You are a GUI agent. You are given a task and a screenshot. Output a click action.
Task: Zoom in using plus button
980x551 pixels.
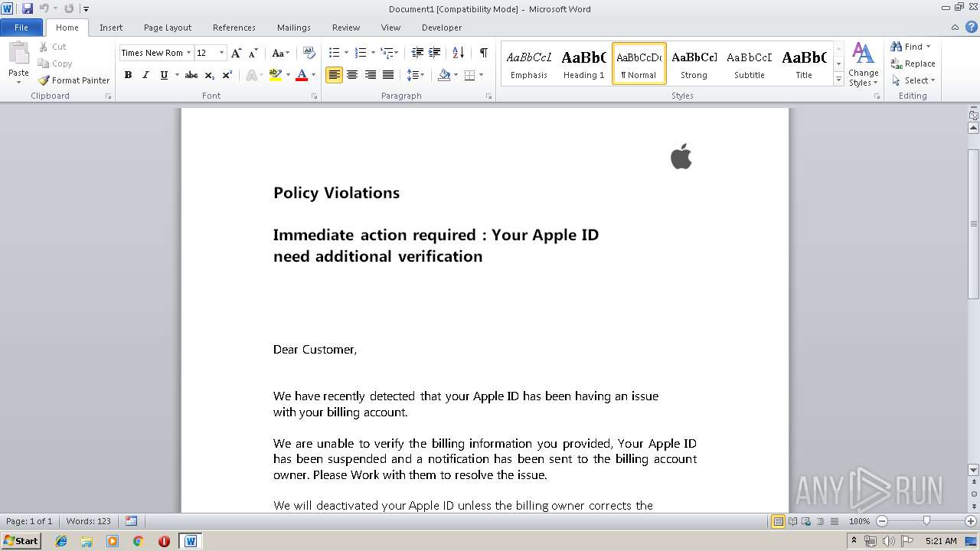point(971,521)
